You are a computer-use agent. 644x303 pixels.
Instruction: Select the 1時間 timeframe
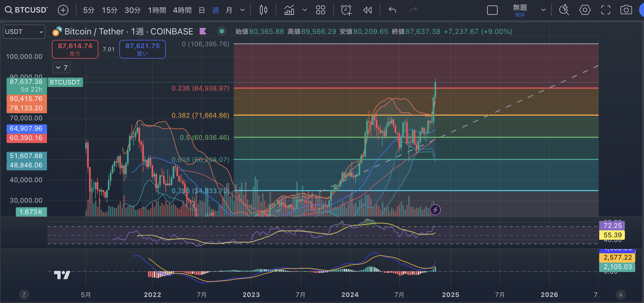157,10
